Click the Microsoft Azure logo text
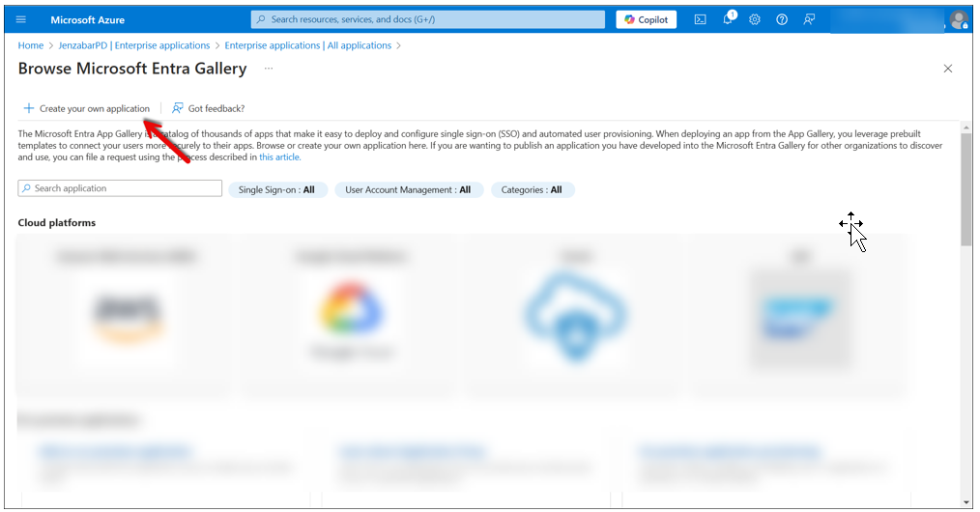This screenshot has height=512, width=980. point(88,20)
